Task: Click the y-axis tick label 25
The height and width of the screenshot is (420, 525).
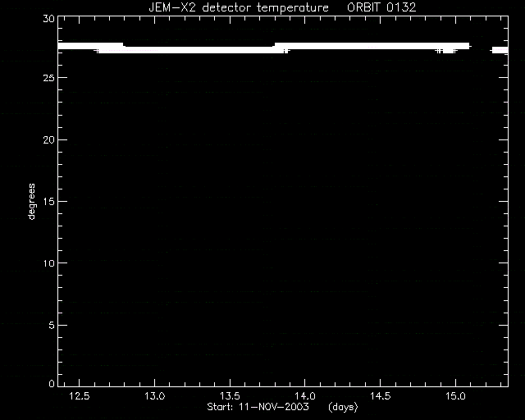Action: [x=48, y=78]
